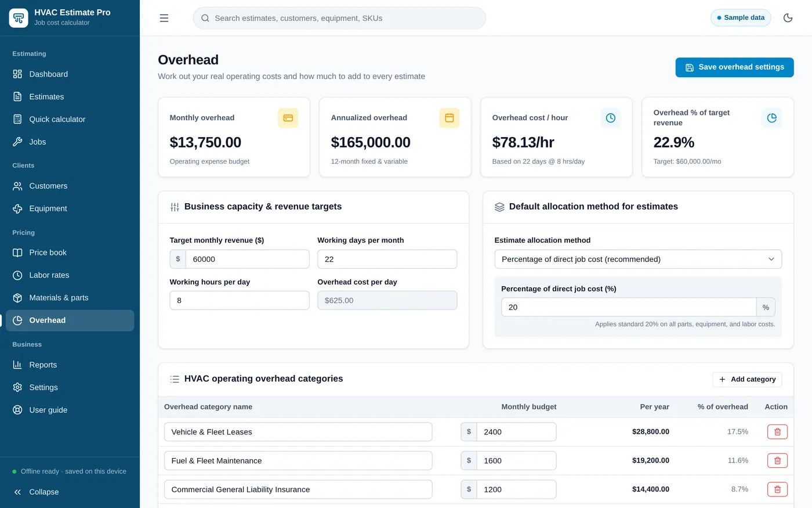Click the $28,800.00 per year value
Image resolution: width=812 pixels, height=508 pixels.
[651, 432]
